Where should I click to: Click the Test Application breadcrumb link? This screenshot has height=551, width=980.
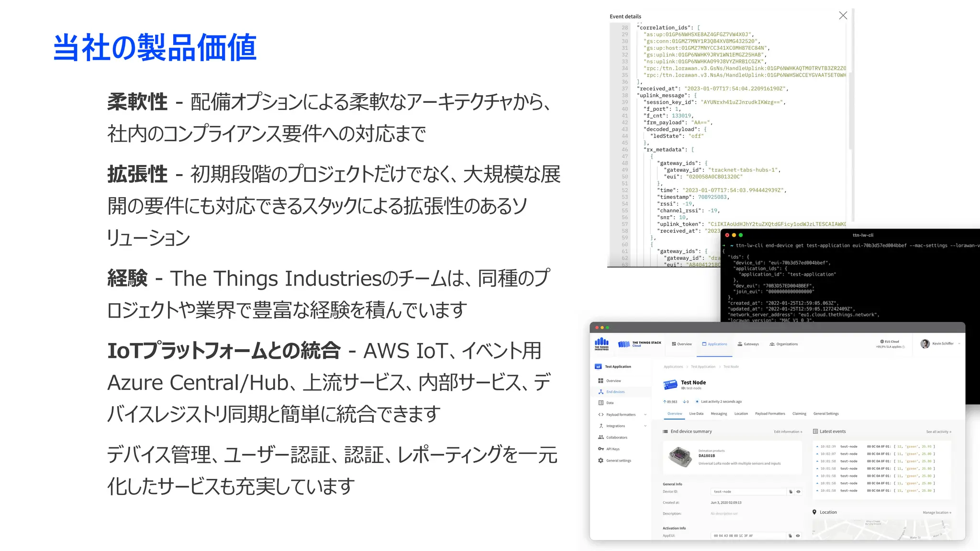[703, 367]
